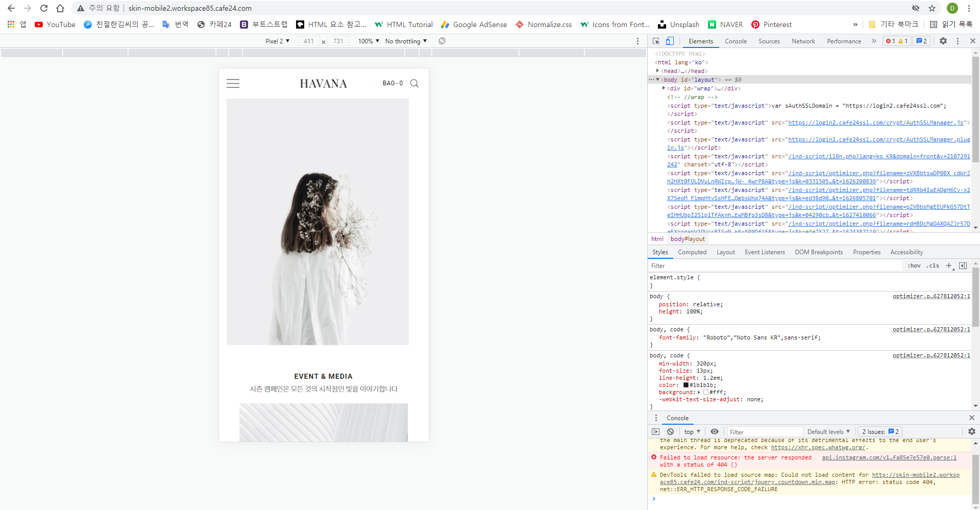This screenshot has height=510, width=980.
Task: Click the live expression eye icon
Action: [x=715, y=432]
